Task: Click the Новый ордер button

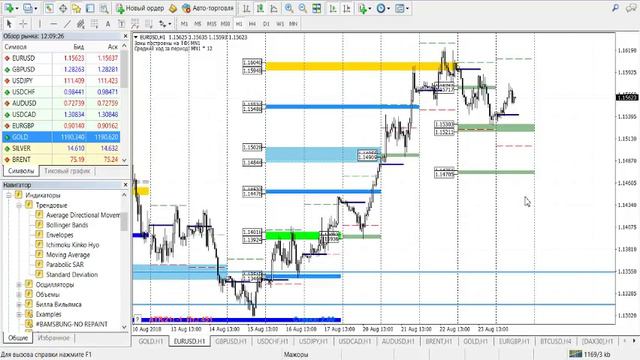Action: point(140,8)
